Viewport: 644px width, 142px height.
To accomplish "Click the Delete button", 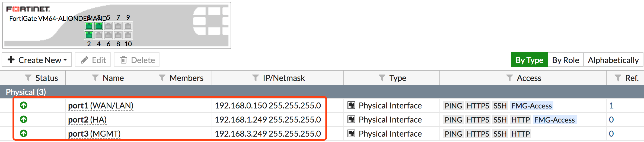I will [x=137, y=60].
